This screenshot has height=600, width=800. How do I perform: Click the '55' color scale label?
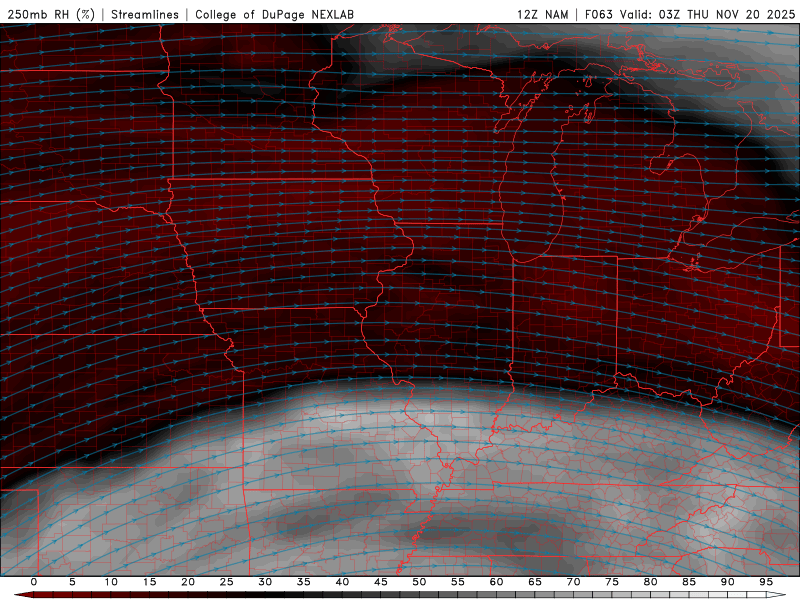(458, 582)
